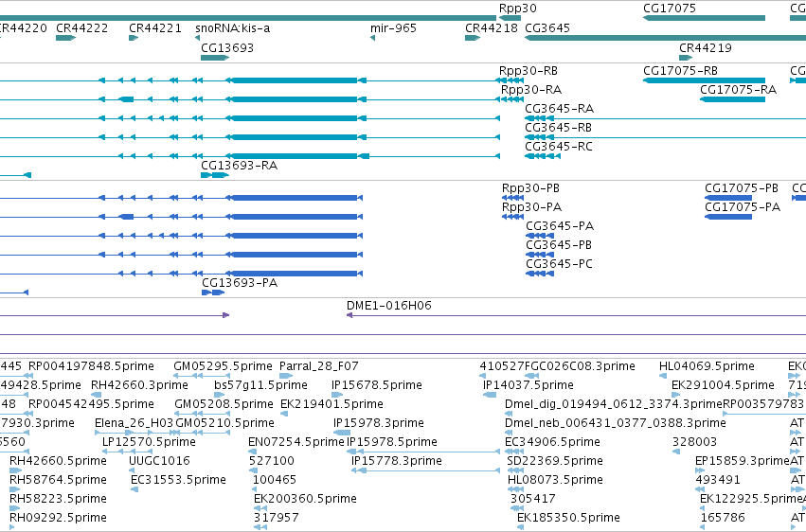Click the GM05210.5prime EST label

click(x=224, y=423)
